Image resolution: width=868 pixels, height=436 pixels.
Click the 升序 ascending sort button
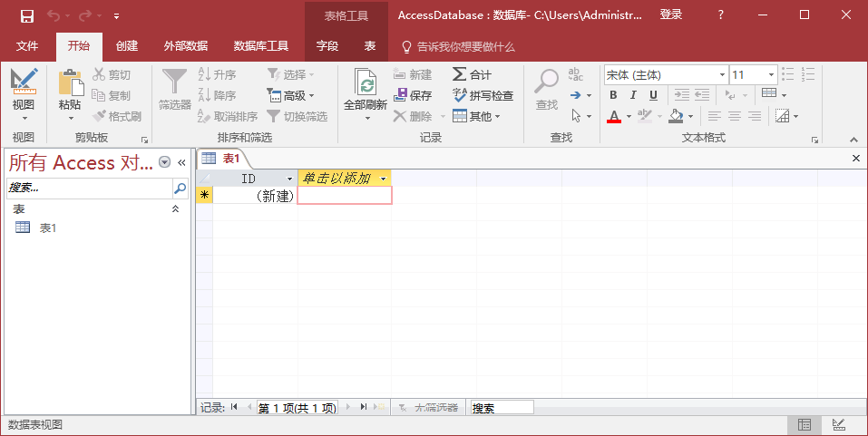tap(217, 74)
